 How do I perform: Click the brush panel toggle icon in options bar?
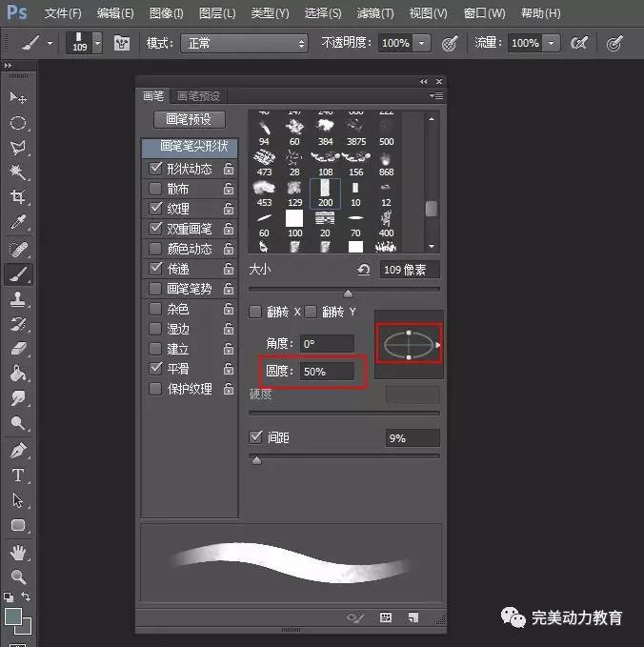pyautogui.click(x=122, y=44)
